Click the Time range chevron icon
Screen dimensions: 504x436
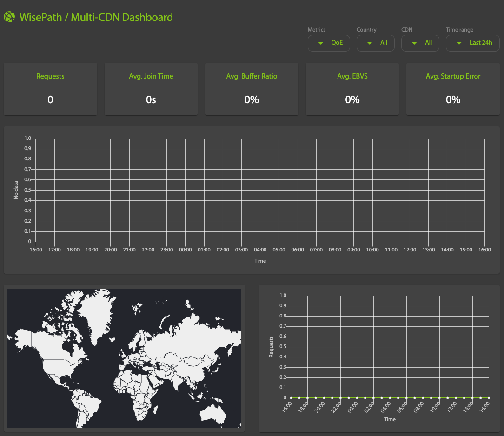click(458, 43)
